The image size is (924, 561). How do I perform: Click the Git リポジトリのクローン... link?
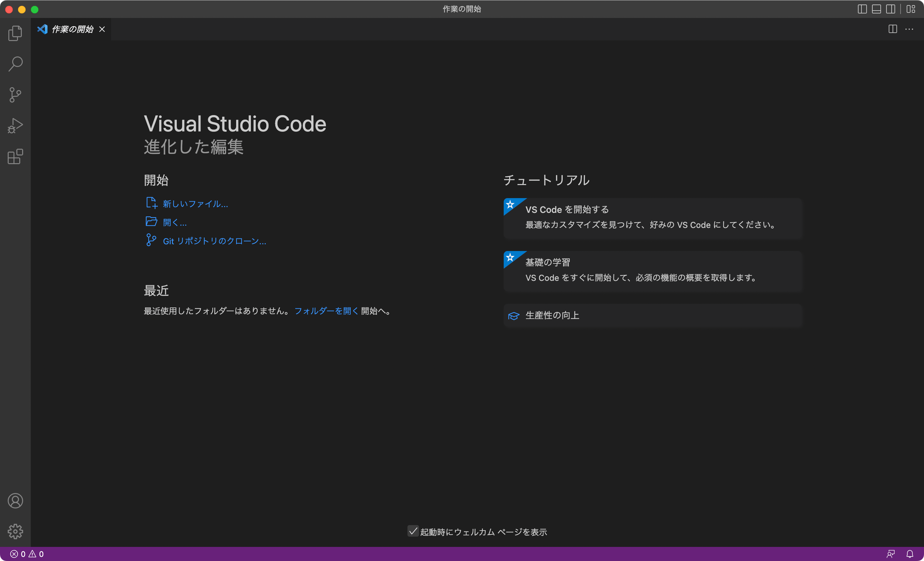coord(215,241)
